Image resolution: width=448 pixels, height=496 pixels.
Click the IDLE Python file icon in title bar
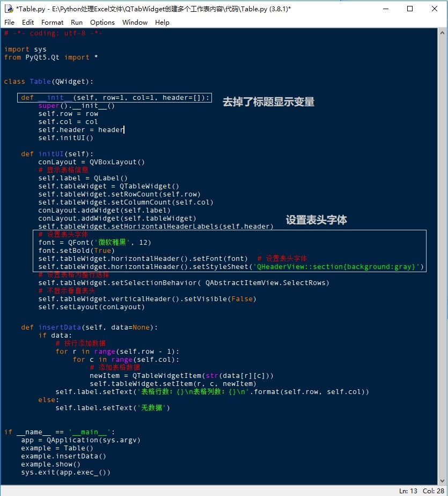9,9
